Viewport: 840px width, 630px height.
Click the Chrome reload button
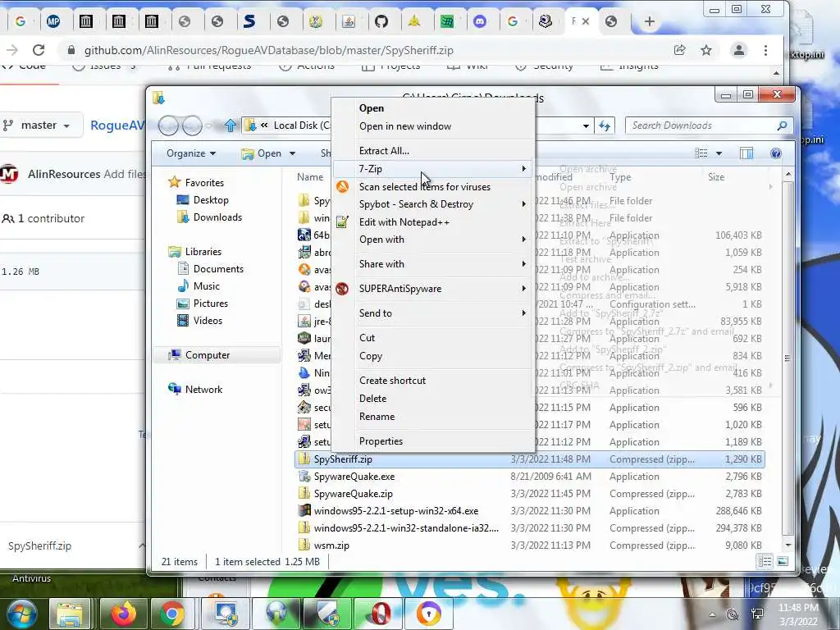click(39, 50)
